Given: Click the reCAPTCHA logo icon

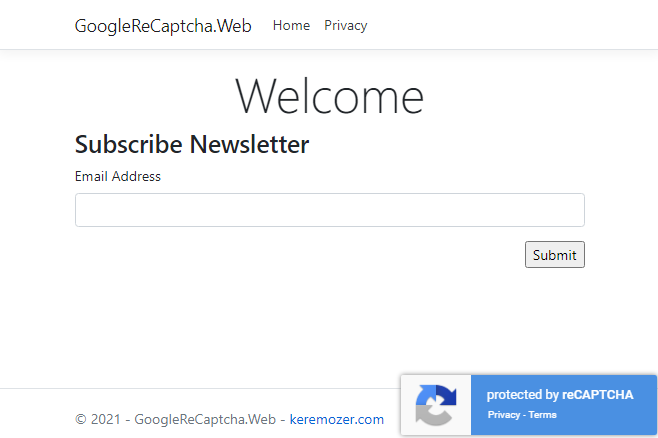Looking at the screenshot, I should tap(436, 405).
